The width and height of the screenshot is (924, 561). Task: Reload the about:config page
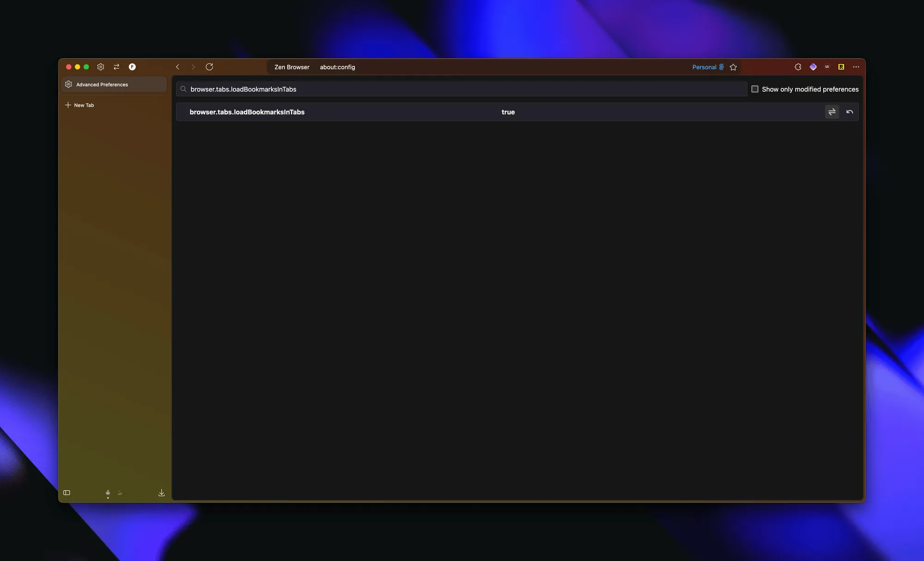coord(209,67)
